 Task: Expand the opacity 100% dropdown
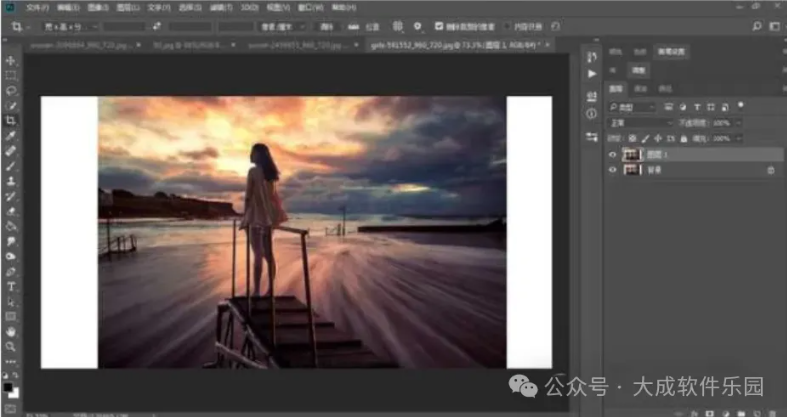click(x=738, y=122)
